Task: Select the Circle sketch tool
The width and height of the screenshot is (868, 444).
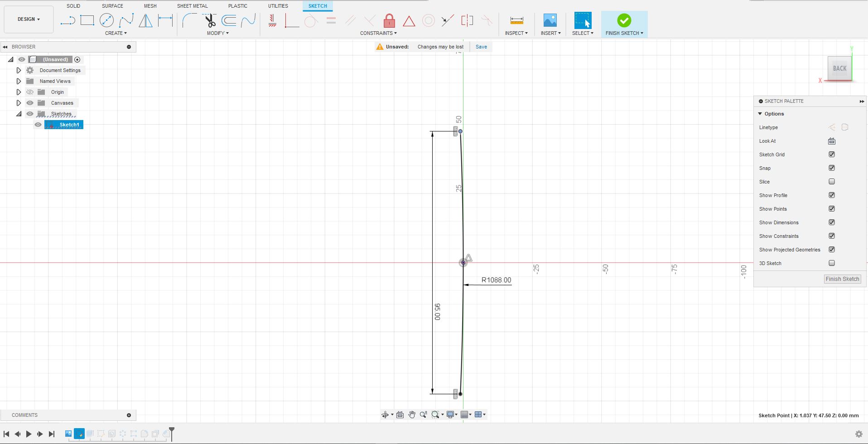Action: pyautogui.click(x=106, y=20)
